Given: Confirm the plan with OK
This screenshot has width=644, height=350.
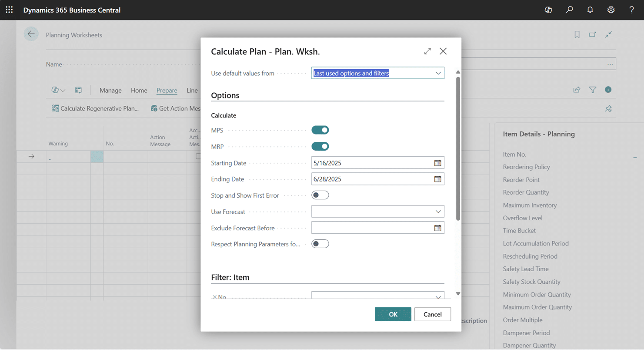Looking at the screenshot, I should click(x=393, y=314).
